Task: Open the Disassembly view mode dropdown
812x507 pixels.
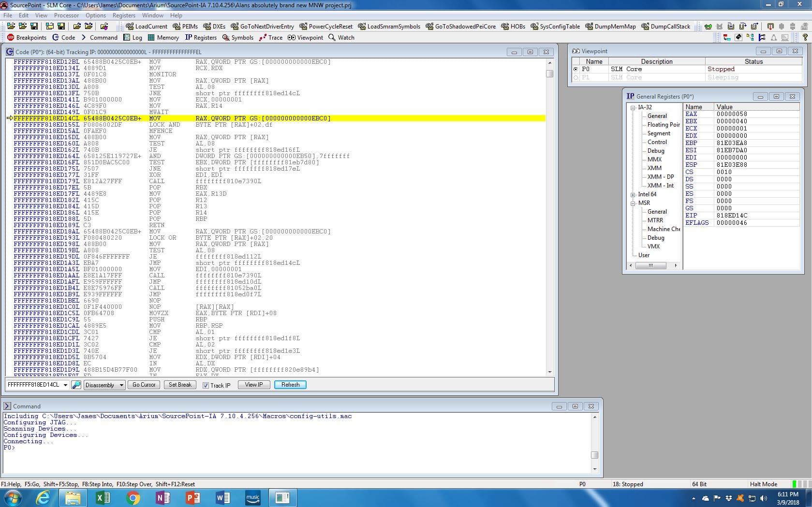Action: [121, 385]
